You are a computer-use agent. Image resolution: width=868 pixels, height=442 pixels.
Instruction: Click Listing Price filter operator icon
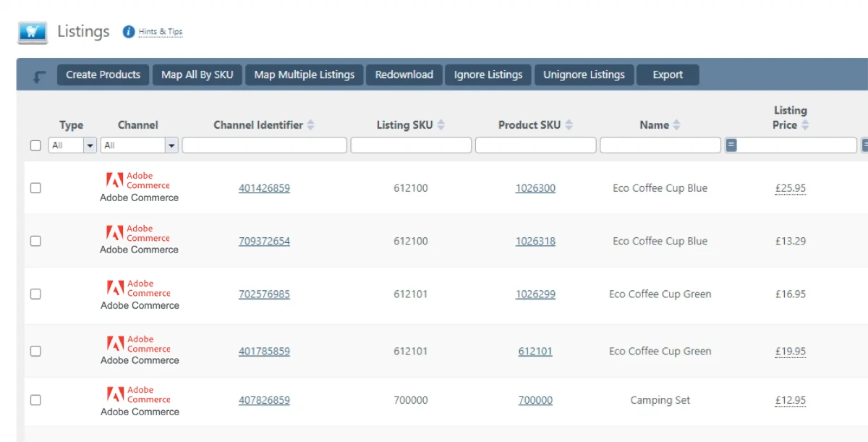click(x=731, y=145)
